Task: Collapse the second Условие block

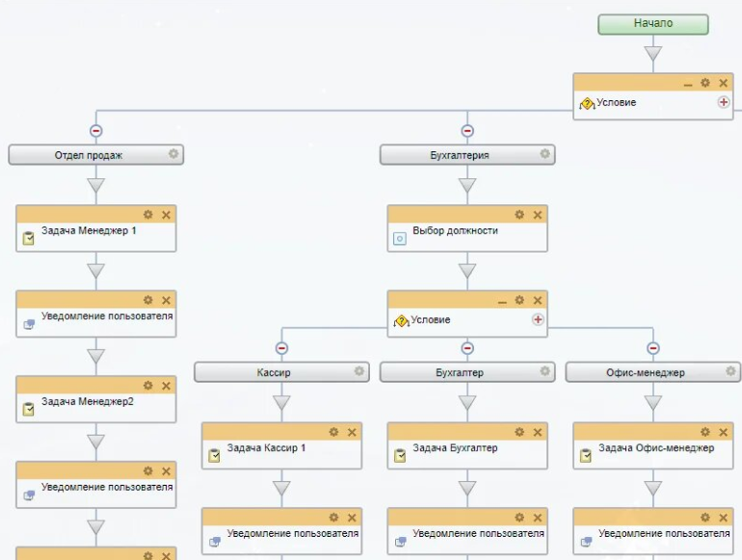Action: pyautogui.click(x=502, y=302)
